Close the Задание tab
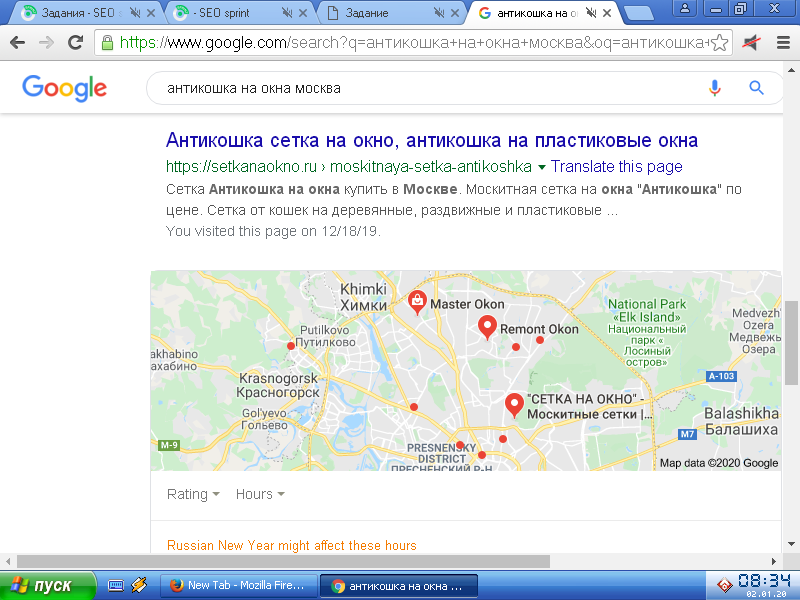Image resolution: width=800 pixels, height=600 pixels. [x=455, y=13]
